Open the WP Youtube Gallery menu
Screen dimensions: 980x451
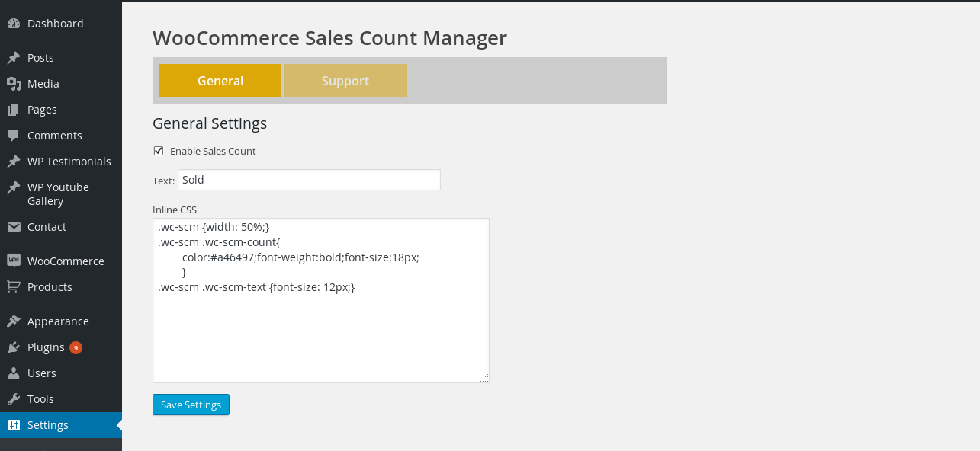pyautogui.click(x=58, y=194)
